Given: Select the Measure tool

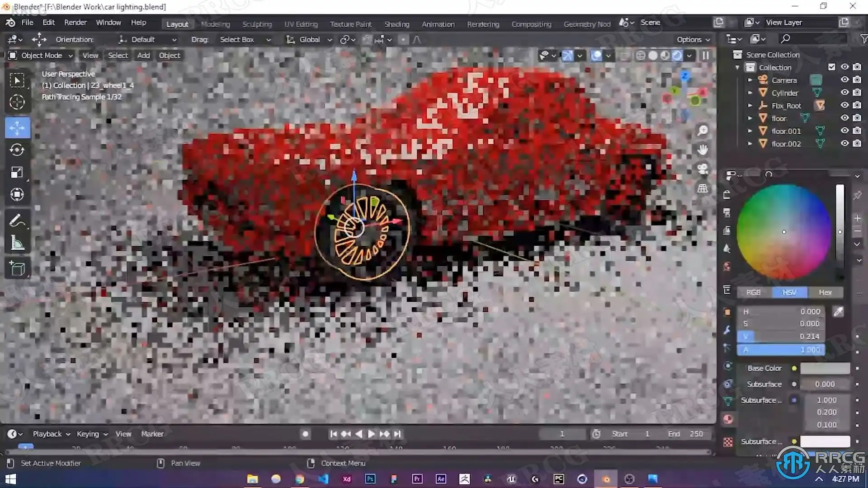Looking at the screenshot, I should pos(17,244).
